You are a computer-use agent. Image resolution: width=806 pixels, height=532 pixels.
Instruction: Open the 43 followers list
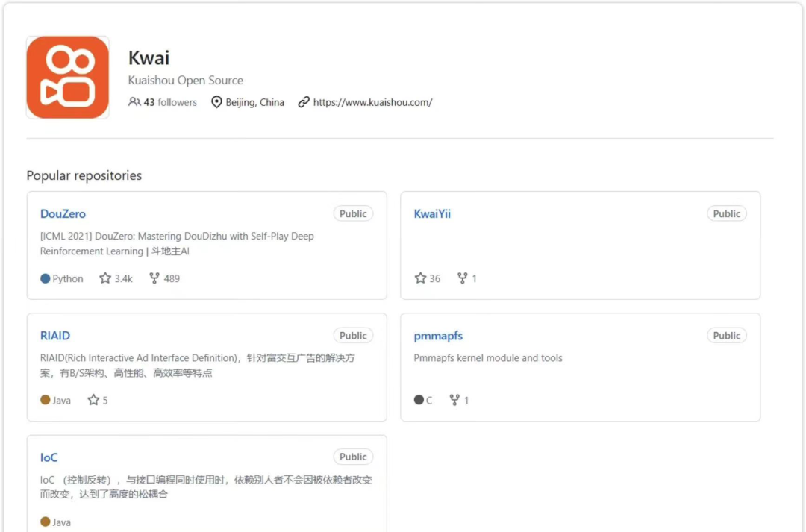point(170,102)
